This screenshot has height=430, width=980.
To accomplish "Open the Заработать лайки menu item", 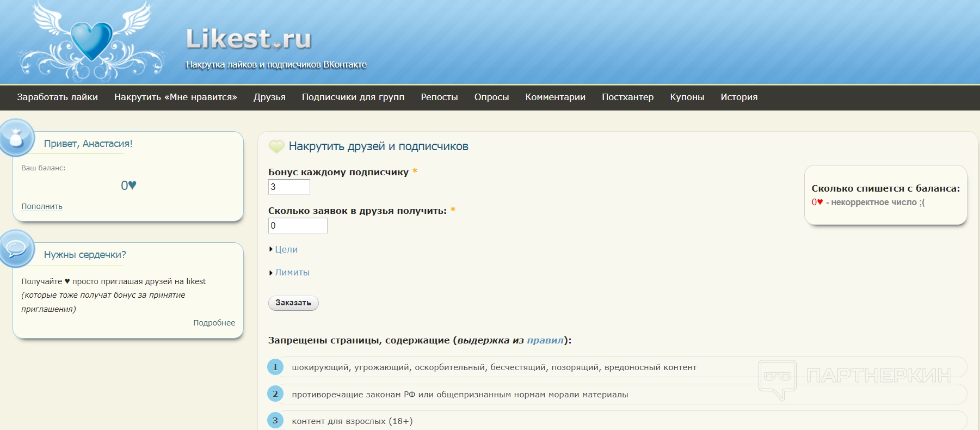I will (58, 97).
